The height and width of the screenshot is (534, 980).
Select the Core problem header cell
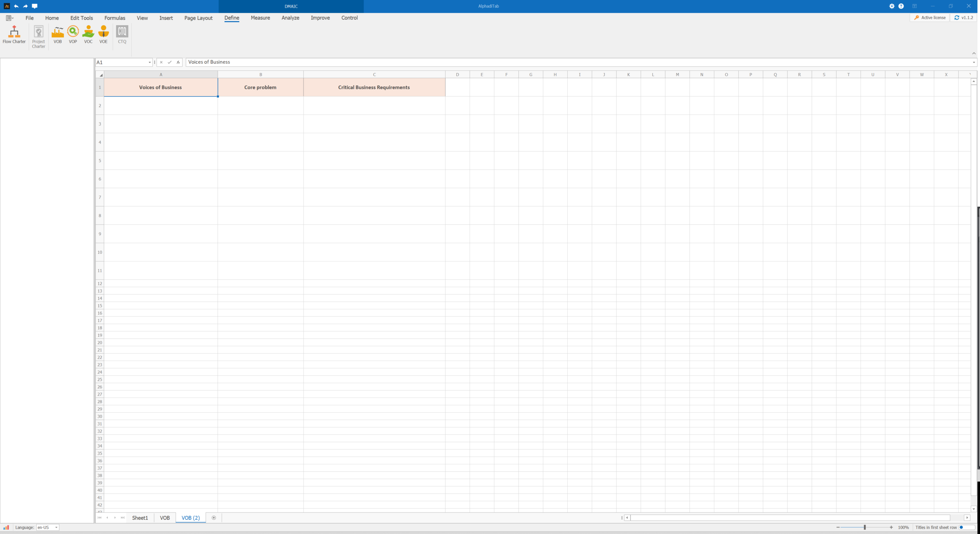click(260, 87)
